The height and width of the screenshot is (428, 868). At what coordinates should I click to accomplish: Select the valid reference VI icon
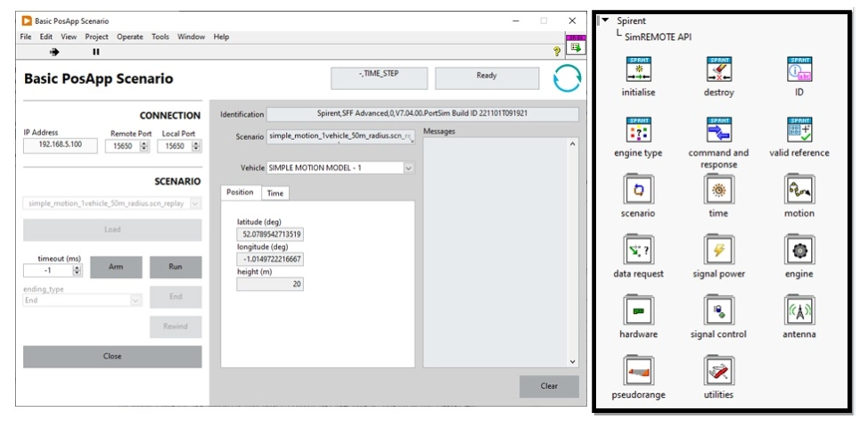click(x=799, y=130)
